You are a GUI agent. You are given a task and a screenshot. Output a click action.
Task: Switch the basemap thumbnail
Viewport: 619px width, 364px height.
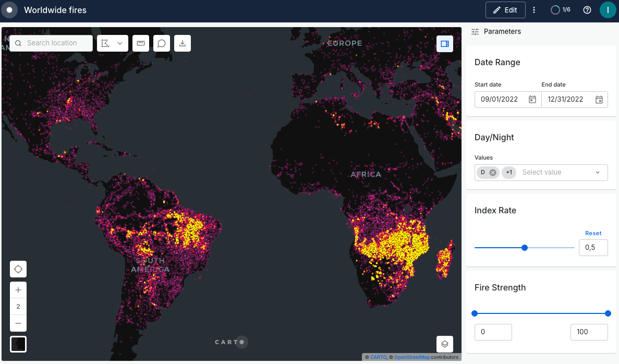[18, 344]
